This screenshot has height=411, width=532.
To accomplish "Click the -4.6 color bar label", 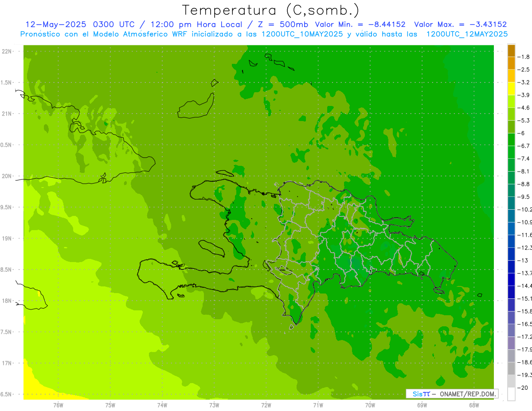I will [524, 108].
